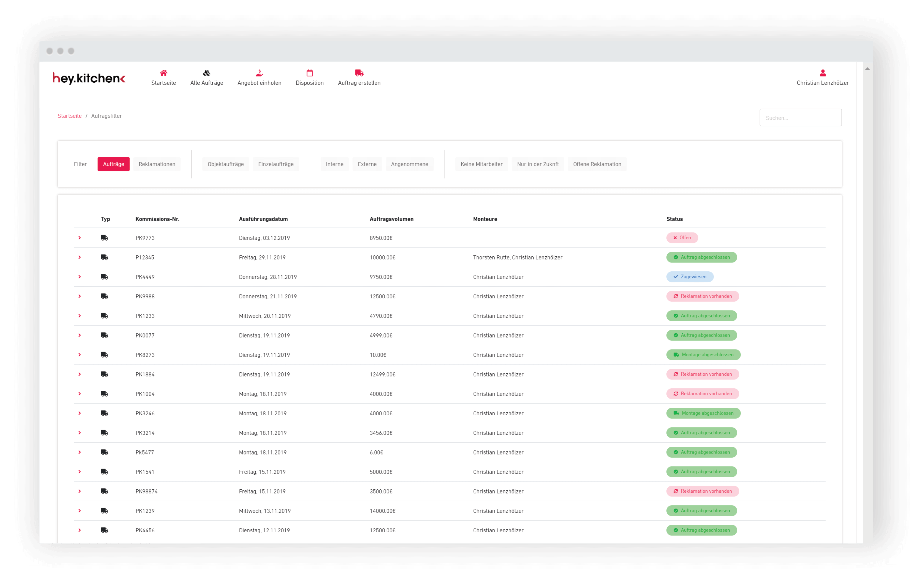Switch to the Externe filter
The width and height of the screenshot is (924, 584).
point(367,164)
